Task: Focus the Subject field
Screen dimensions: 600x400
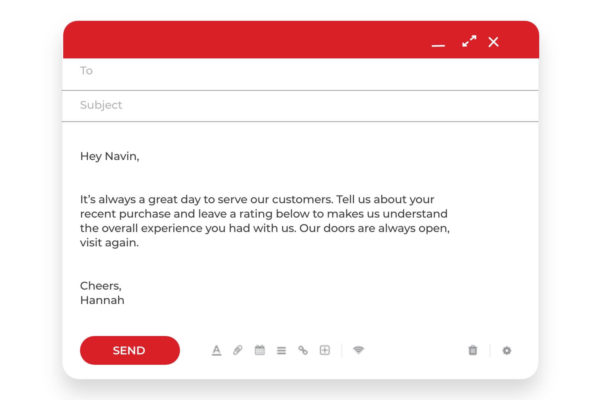Action: 300,106
